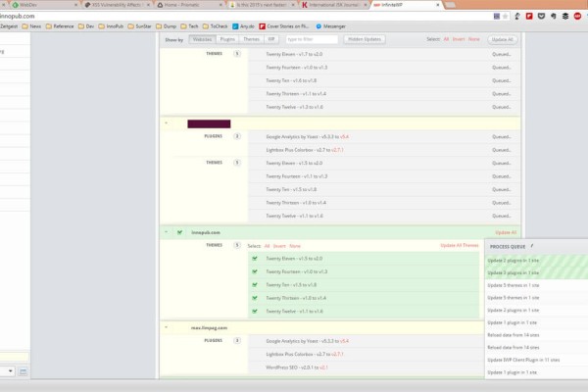Viewport: 588px width, 392px height.
Task: Open the SunStar bookmarks folder
Action: click(139, 26)
